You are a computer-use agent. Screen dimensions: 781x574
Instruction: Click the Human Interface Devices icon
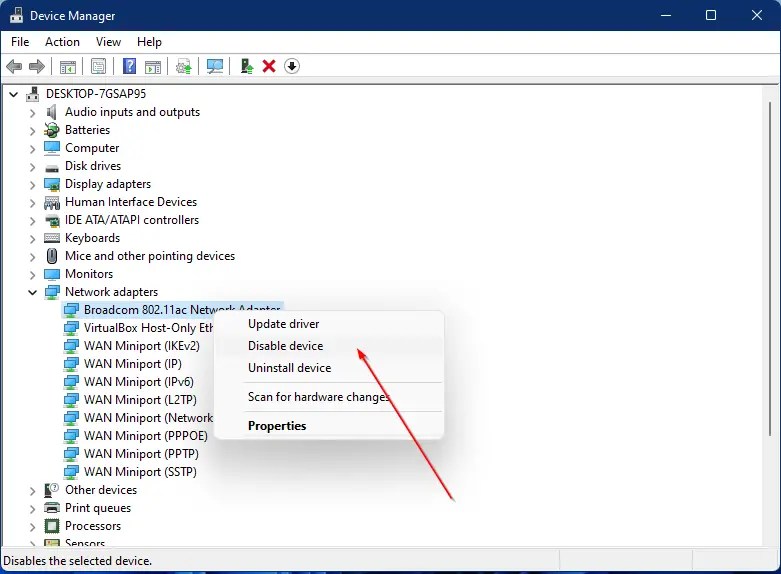pos(52,202)
